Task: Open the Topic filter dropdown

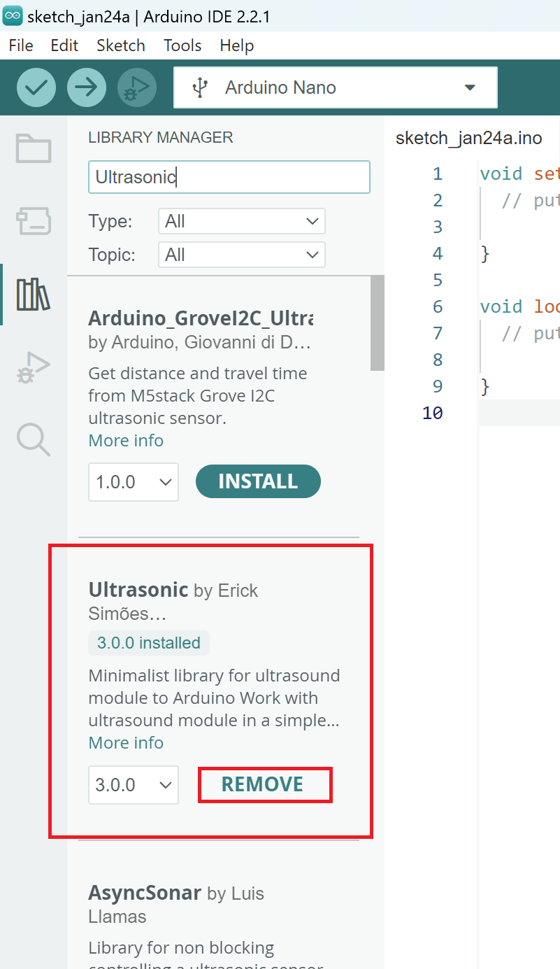Action: [x=242, y=255]
